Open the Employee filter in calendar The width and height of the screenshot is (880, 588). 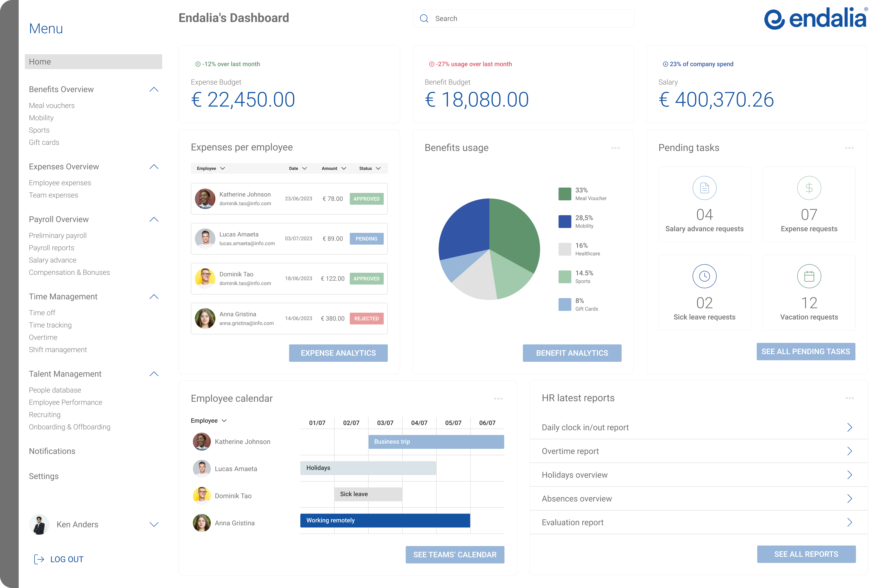[208, 421]
